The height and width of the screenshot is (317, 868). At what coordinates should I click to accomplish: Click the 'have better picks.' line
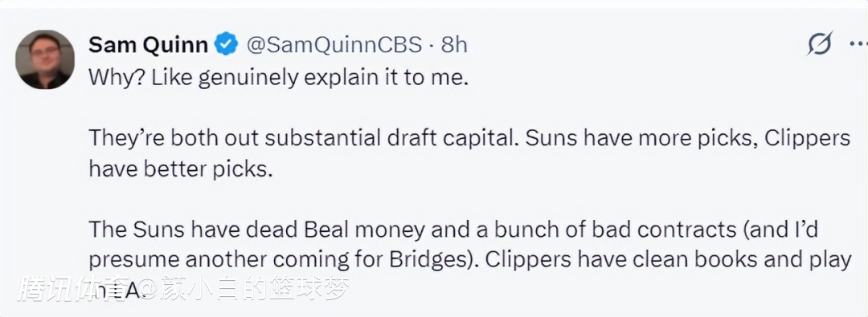[181, 169]
